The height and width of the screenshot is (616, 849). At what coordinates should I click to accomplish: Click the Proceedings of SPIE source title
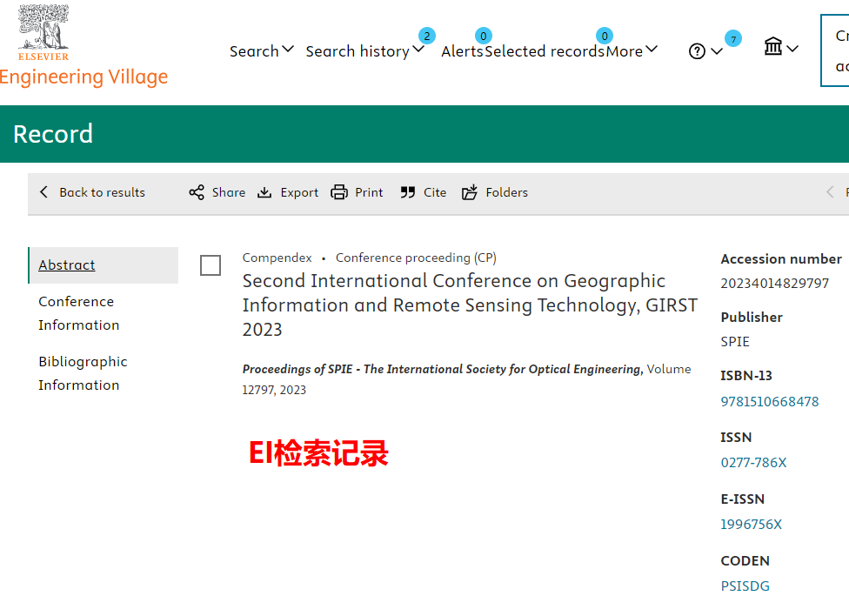tap(443, 370)
